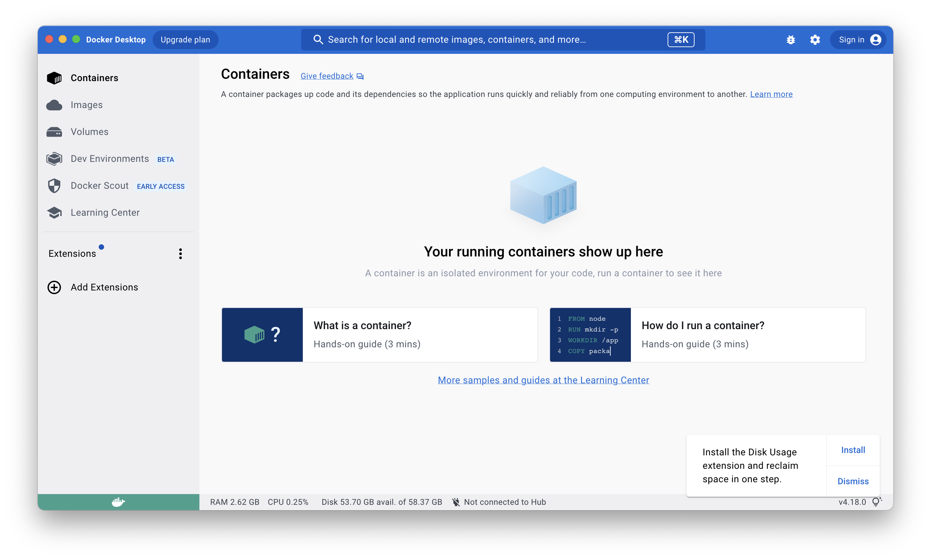Click the bug report troubleshoot icon
931x560 pixels.
pos(791,40)
